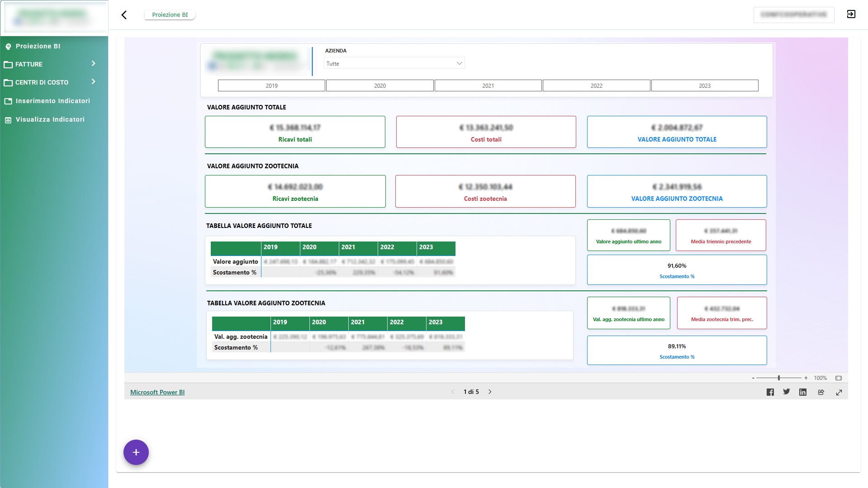This screenshot has width=868, height=488.
Task: Open report in full-screen mode
Action: point(839,392)
